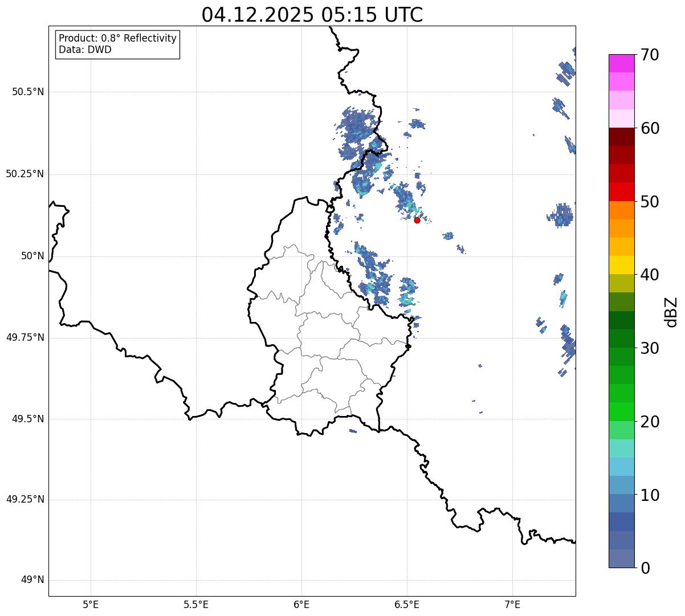Screen dimensions: 685x616
Task: Click the colorbar label 30
Action: point(650,348)
